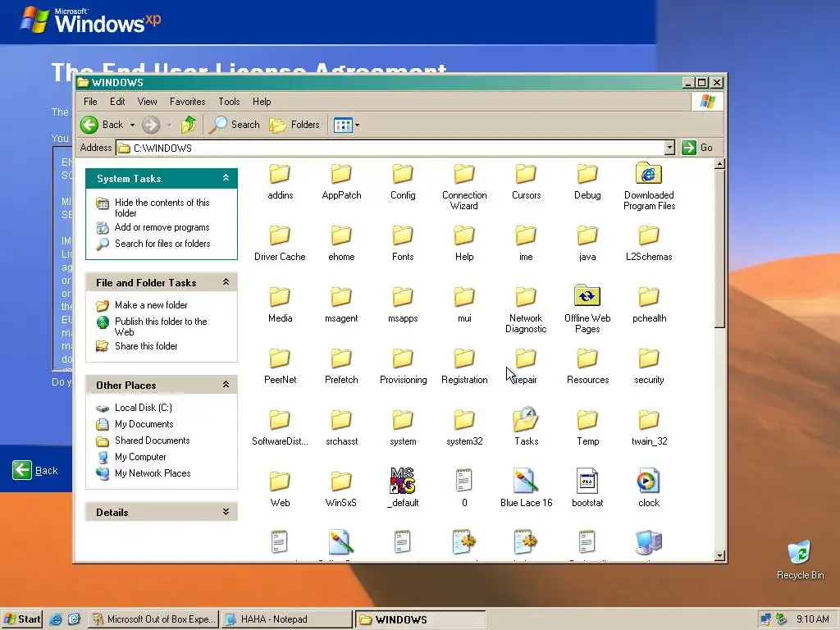Screen dimensions: 840x630
Task: Select the Offline Web Pages folder
Action: (587, 308)
